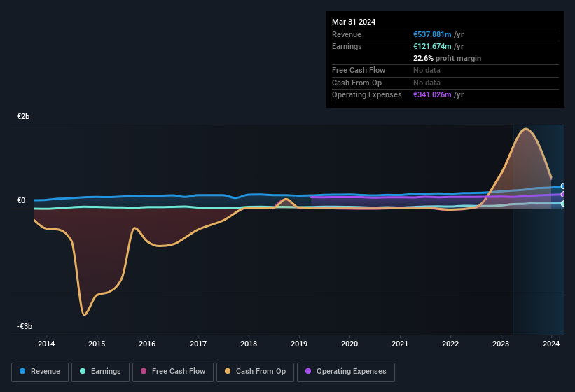Toggle the Free Cash Flow legend button
The height and width of the screenshot is (392, 575).
tap(173, 372)
